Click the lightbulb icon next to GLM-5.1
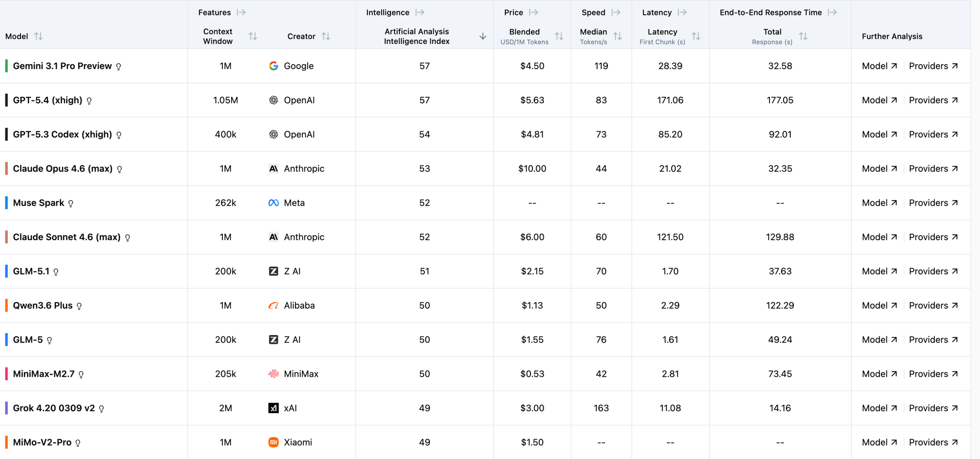This screenshot has width=980, height=459. pos(56,272)
